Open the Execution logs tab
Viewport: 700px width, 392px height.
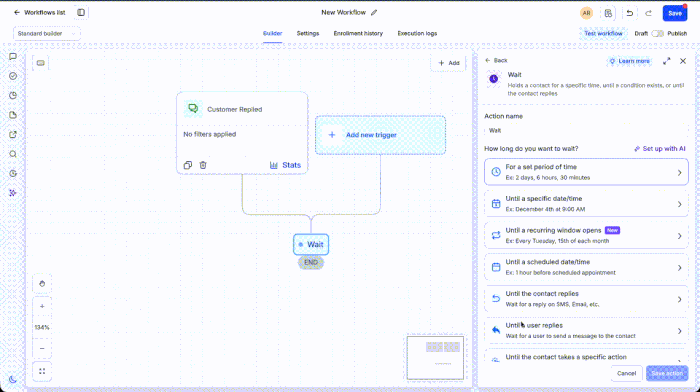click(x=417, y=33)
